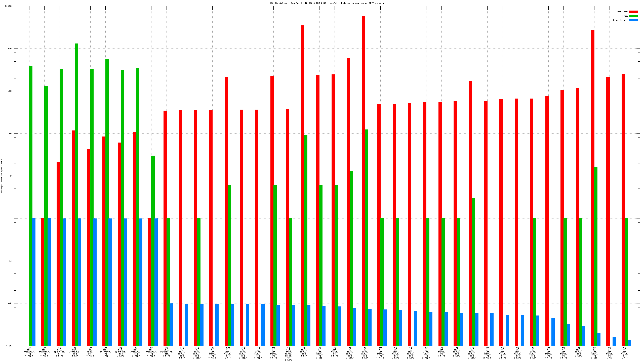Click the 'Score (0..1)' legend label text
The width and height of the screenshot is (644, 362).
click(x=620, y=20)
